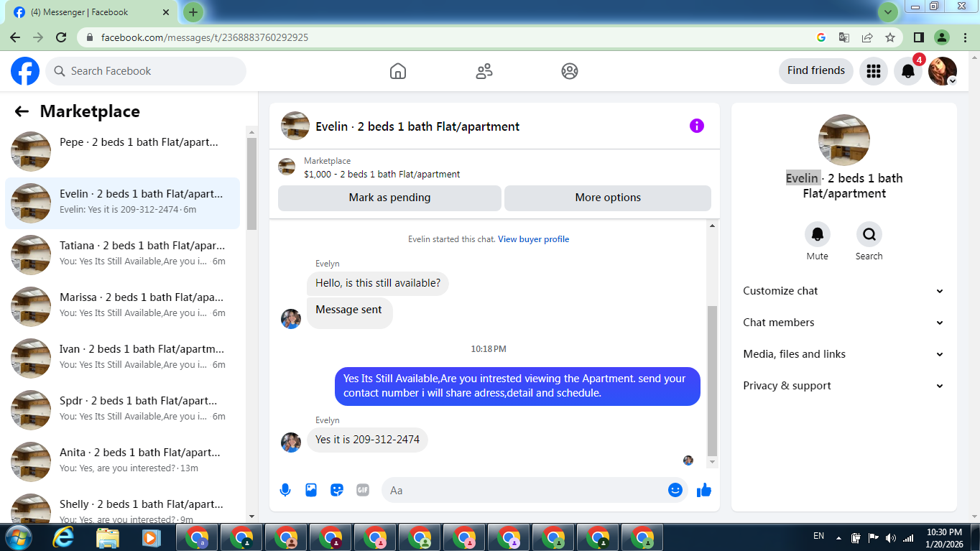Click the Mark as pending button
This screenshot has height=551, width=980.
click(389, 198)
